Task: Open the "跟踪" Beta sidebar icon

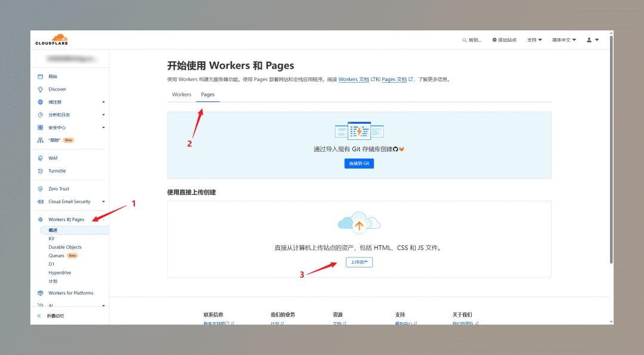Action: (x=41, y=141)
